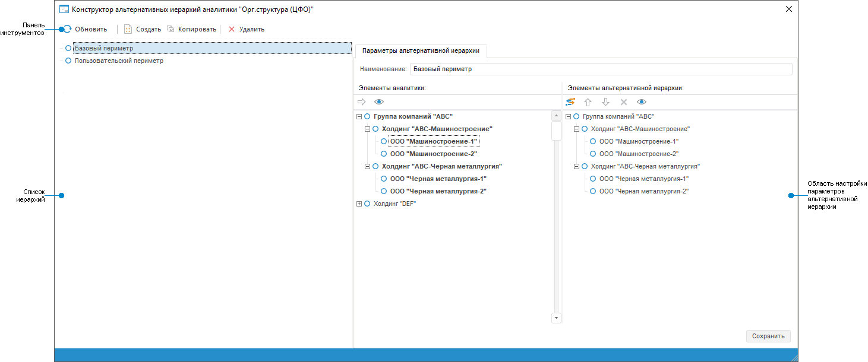Click the Создать new hierarchy icon

point(128,28)
